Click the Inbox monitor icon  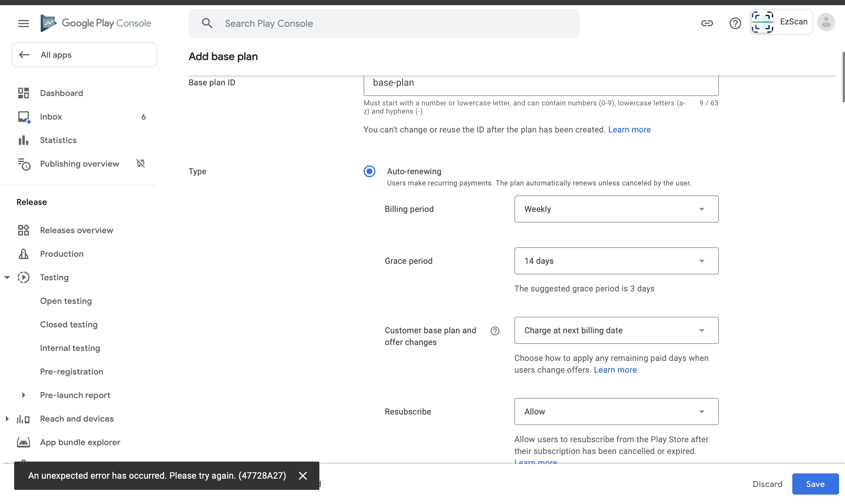click(24, 117)
